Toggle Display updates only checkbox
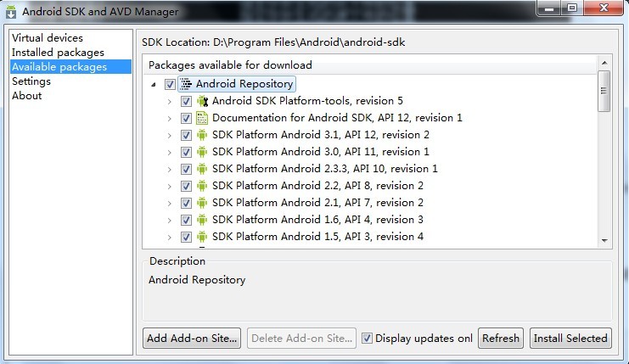The image size is (629, 364). (367, 338)
